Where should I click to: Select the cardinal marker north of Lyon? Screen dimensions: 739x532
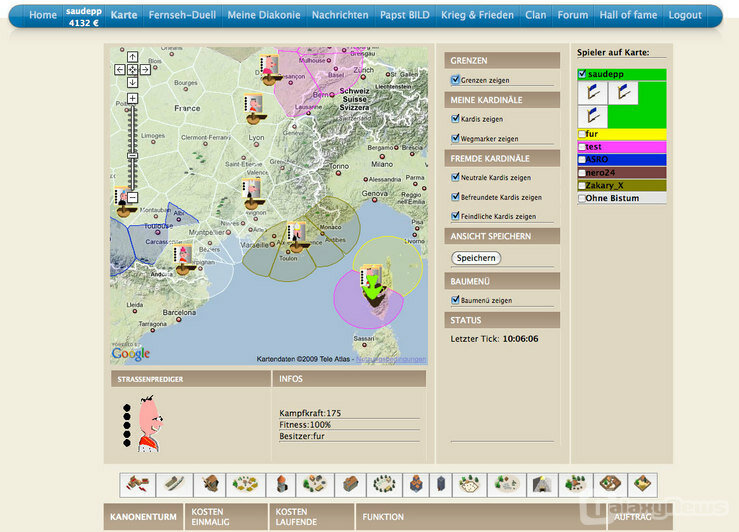click(x=255, y=109)
